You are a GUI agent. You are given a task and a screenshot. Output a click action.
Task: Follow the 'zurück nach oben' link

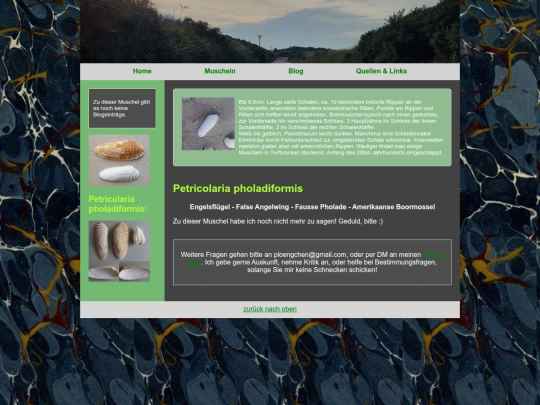(x=270, y=309)
